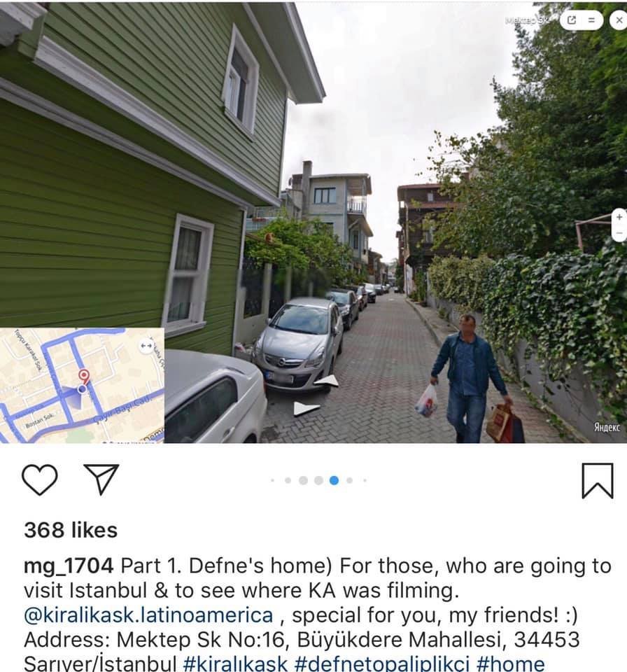627x672 pixels.
Task: Zoom out the panorama with minus button
Action: (x=619, y=233)
